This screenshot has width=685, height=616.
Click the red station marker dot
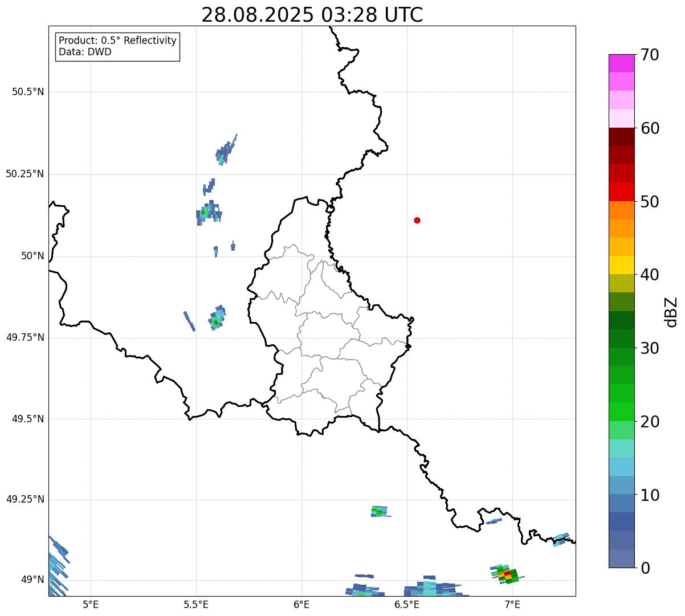click(x=417, y=220)
